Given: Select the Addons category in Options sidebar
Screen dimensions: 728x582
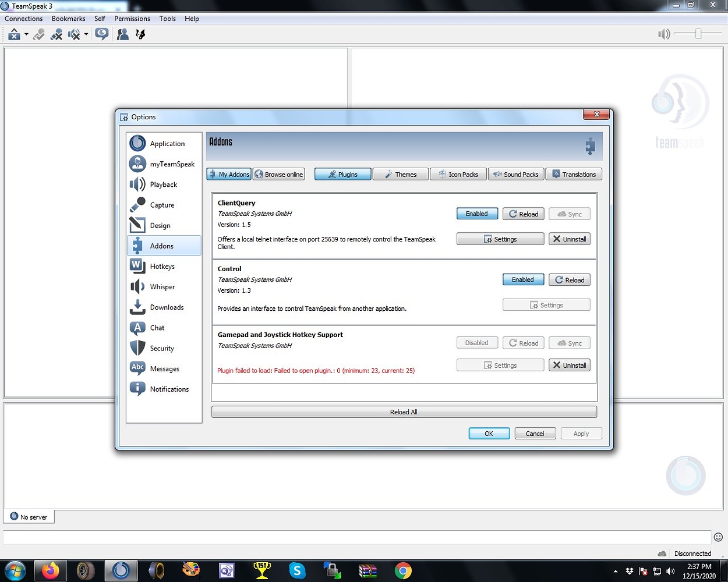Looking at the screenshot, I should [x=164, y=246].
